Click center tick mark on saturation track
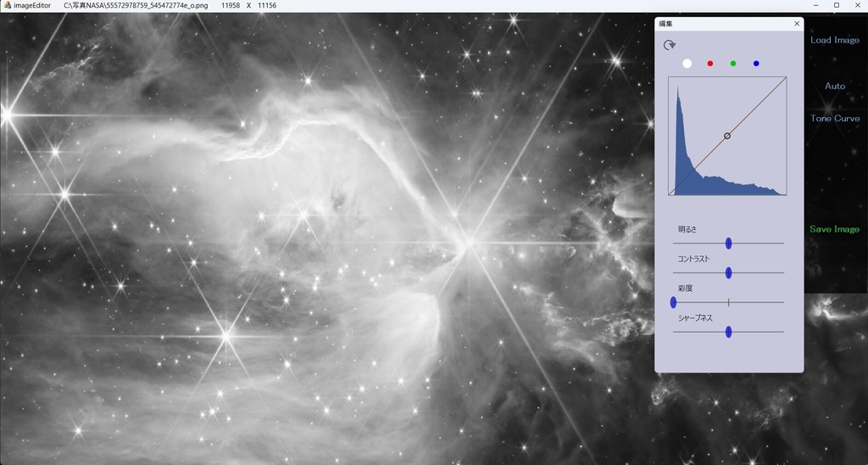Image resolution: width=868 pixels, height=465 pixels. tap(728, 302)
